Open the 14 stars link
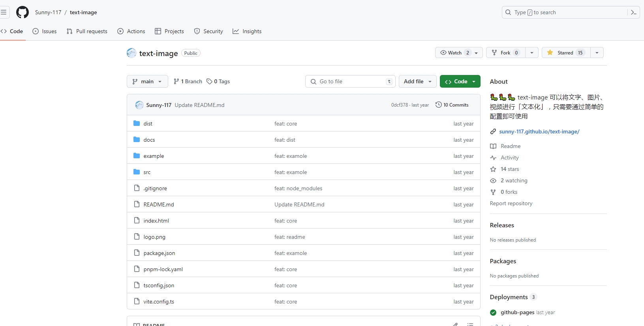The image size is (644, 326). click(x=510, y=169)
